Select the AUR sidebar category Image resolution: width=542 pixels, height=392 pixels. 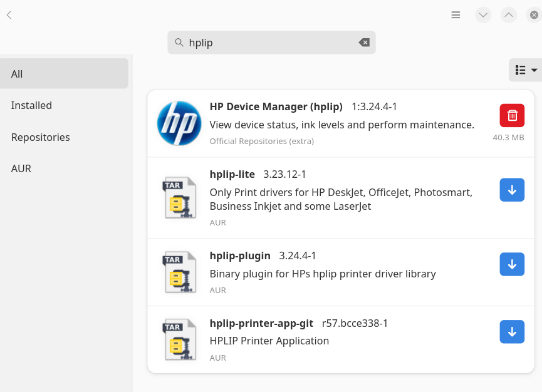pyautogui.click(x=65, y=168)
